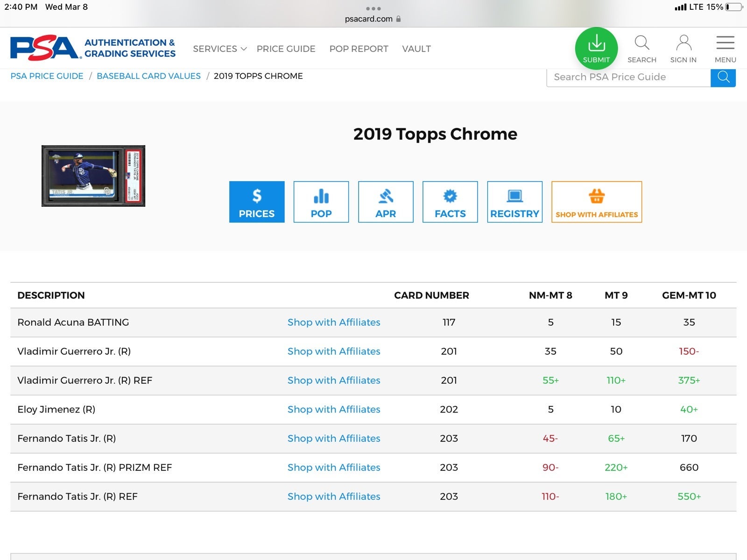Click Shop with Affiliates for Tatis Jr. (R)

coord(334,438)
